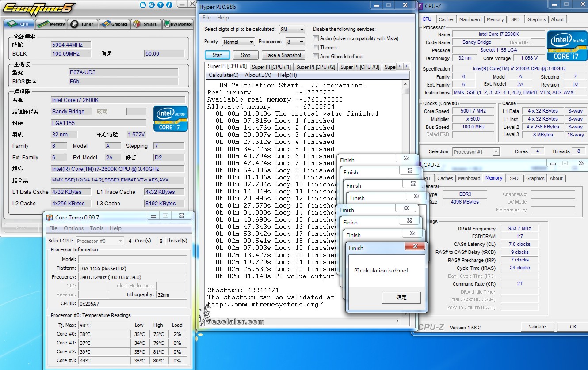Open the Core Temp Options menu

73,228
